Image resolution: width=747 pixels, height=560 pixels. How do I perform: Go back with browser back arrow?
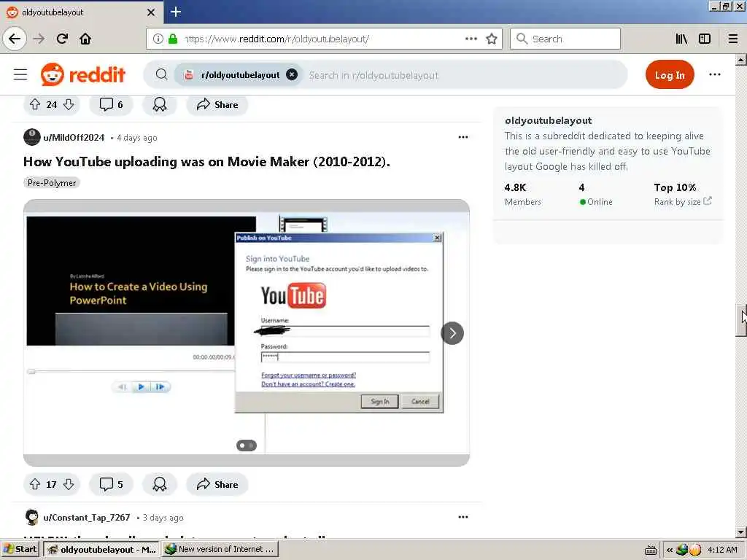(15, 39)
